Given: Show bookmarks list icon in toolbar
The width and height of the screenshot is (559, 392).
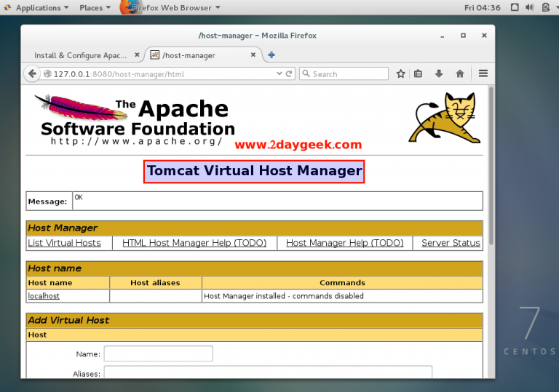Looking at the screenshot, I should [x=419, y=73].
